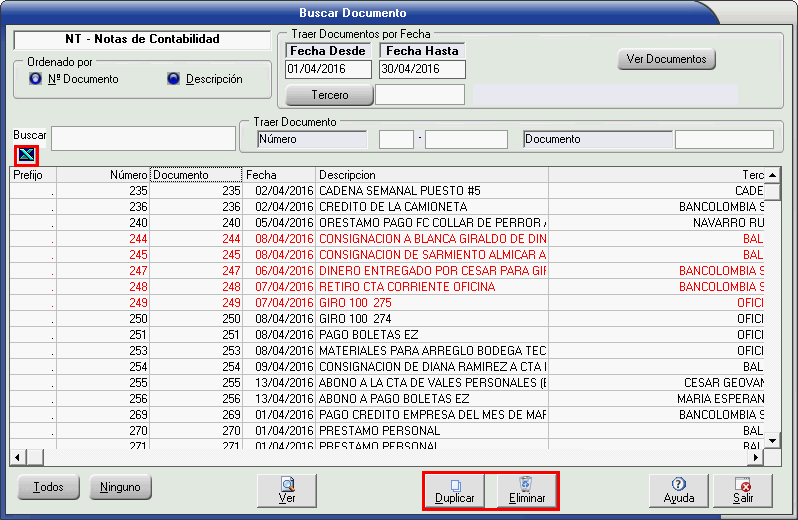The height and width of the screenshot is (520, 798).
Task: Select Nº Documento sort option
Action: (x=37, y=79)
